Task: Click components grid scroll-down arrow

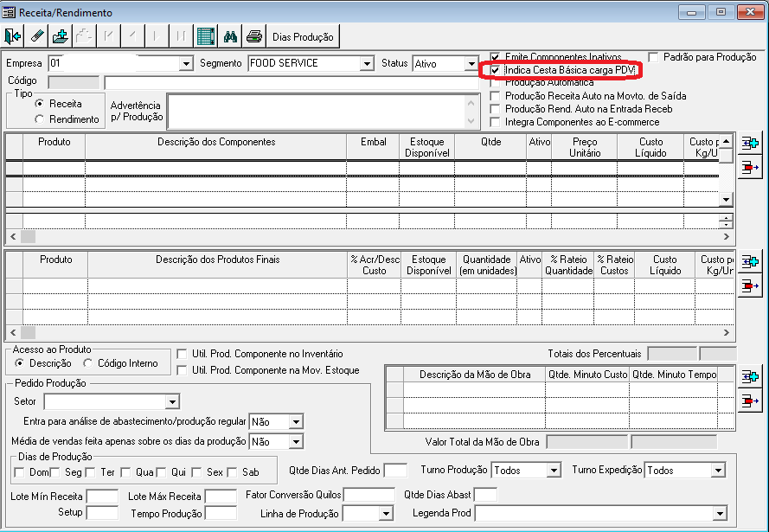Action: [x=726, y=200]
